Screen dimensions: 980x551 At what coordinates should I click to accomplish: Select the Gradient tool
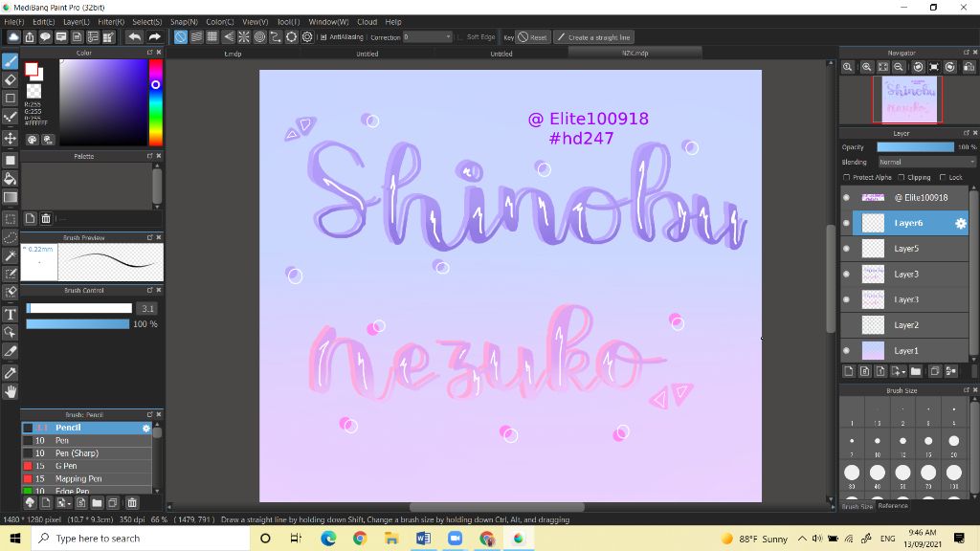click(x=10, y=197)
